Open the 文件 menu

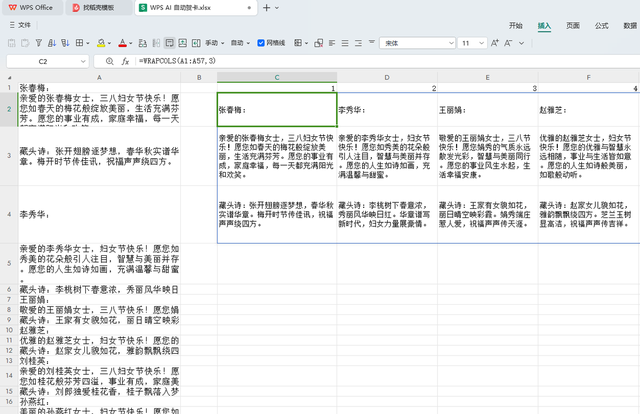(20, 25)
